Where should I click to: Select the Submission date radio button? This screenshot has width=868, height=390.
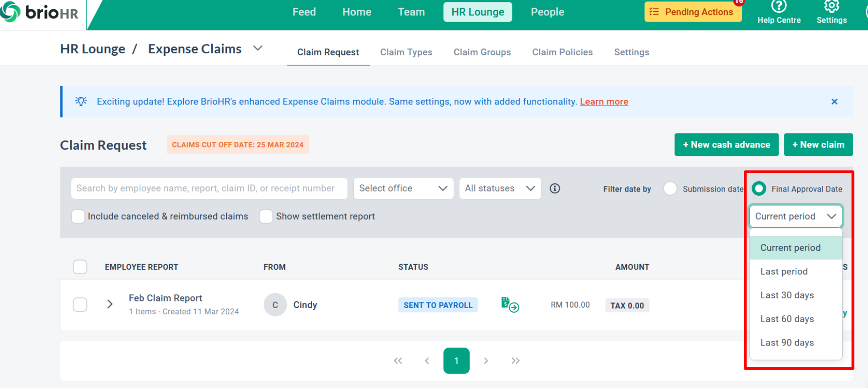pyautogui.click(x=670, y=189)
